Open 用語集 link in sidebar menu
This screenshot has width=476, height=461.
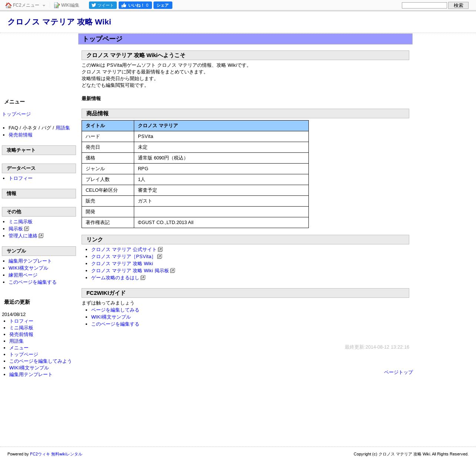coord(63,128)
